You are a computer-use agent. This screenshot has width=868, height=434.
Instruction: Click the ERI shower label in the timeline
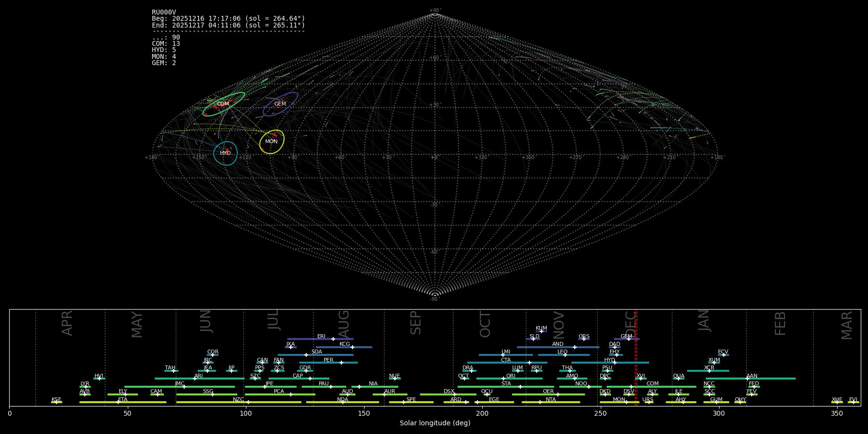pos(321,337)
